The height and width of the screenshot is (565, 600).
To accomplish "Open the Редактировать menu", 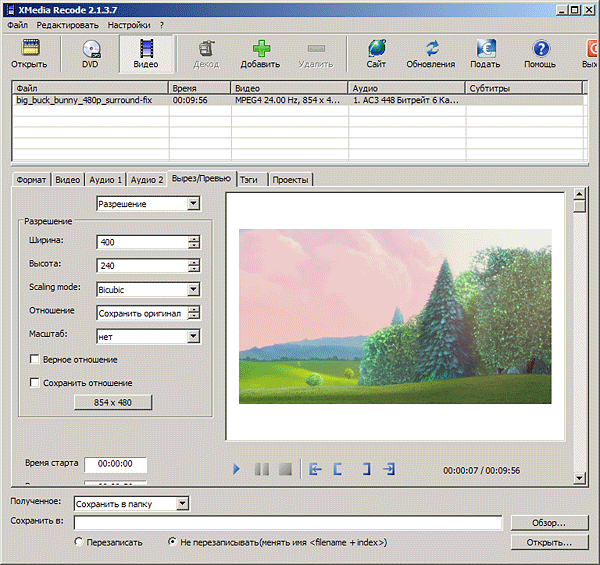I will (67, 25).
